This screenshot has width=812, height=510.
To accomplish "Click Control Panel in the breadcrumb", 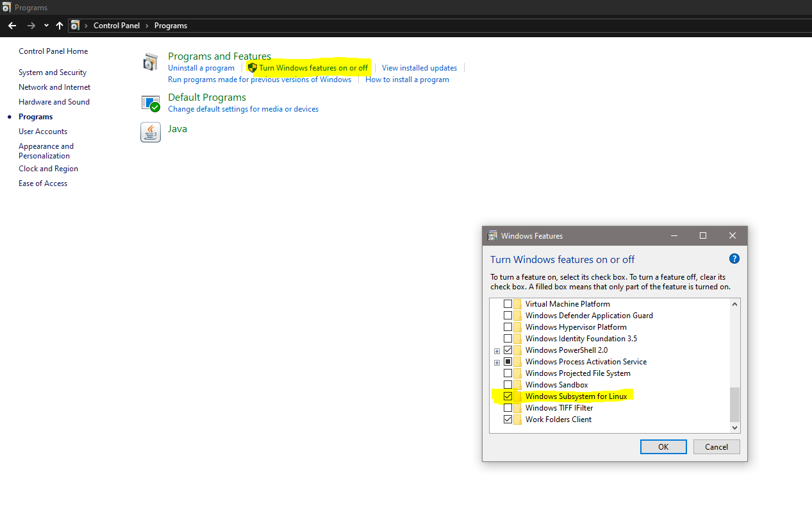I will pos(117,26).
